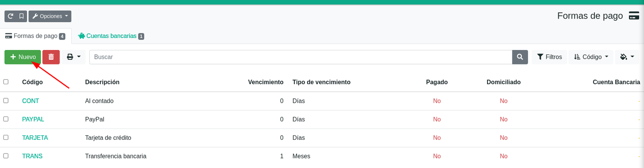Click the credit card icon beside page title
The image size is (644, 168).
pyautogui.click(x=634, y=16)
